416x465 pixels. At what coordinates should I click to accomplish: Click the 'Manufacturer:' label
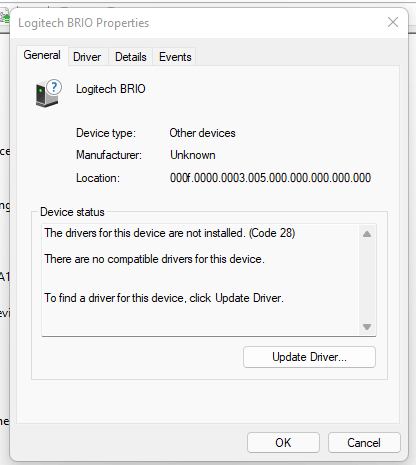(x=109, y=155)
